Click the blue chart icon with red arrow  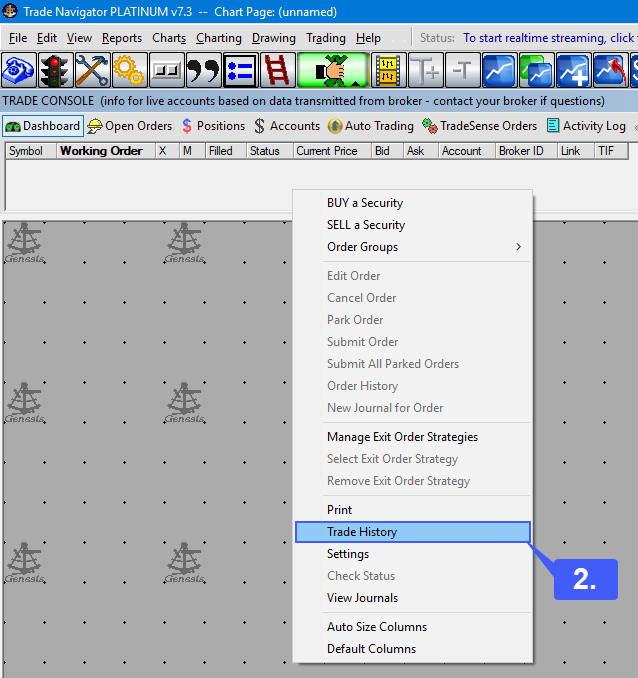611,70
